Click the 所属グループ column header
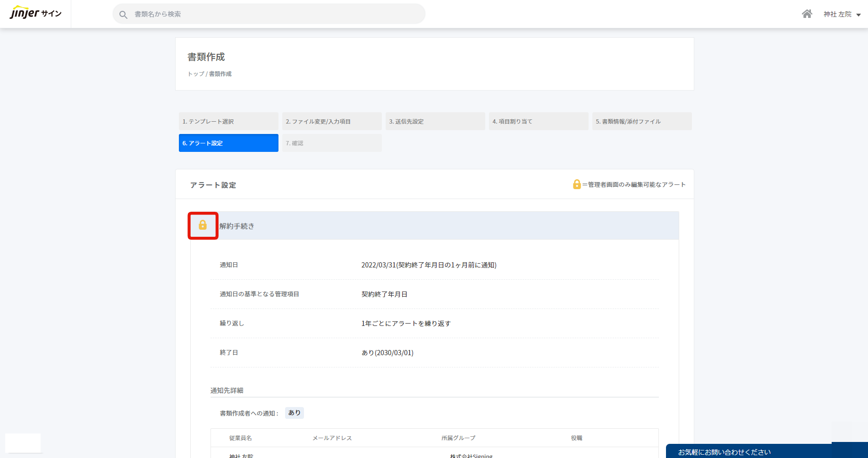The height and width of the screenshot is (458, 868). tap(458, 438)
